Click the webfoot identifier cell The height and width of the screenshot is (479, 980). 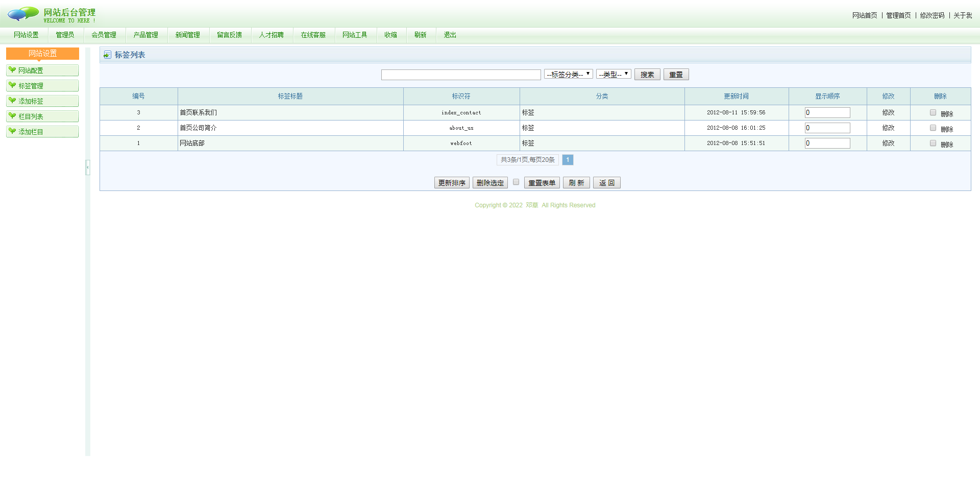click(x=461, y=143)
